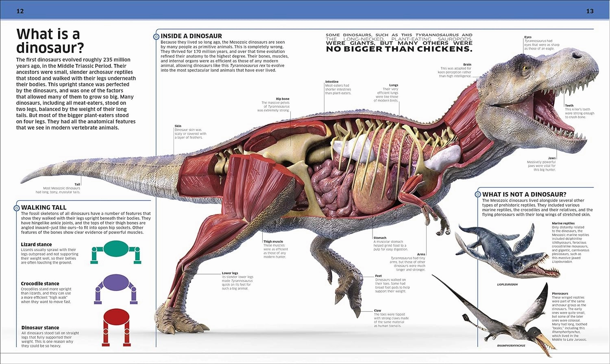Click the "NO BIGGER THAN CHICKENS." text
The width and height of the screenshot is (610, 364).
click(x=399, y=49)
